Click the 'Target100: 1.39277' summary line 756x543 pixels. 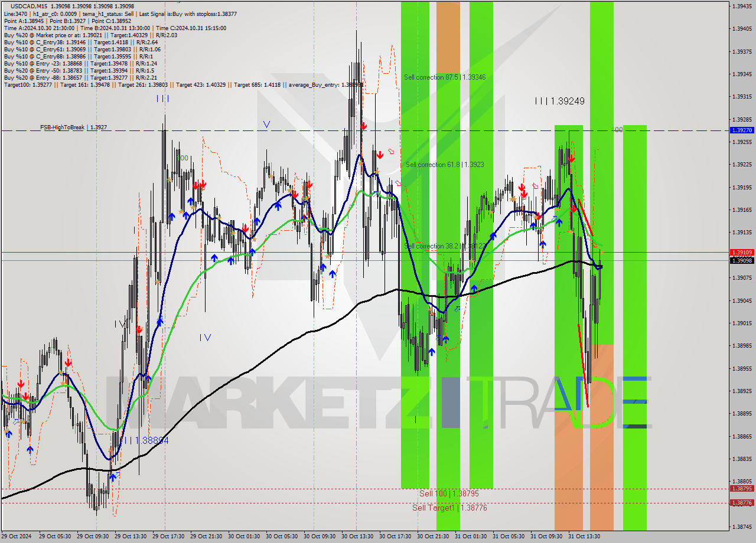(x=183, y=85)
